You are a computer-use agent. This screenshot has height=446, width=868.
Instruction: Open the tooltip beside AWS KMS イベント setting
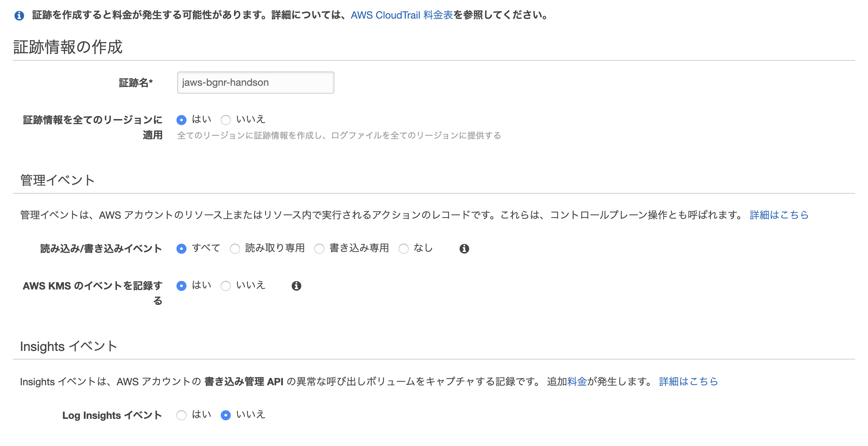296,285
